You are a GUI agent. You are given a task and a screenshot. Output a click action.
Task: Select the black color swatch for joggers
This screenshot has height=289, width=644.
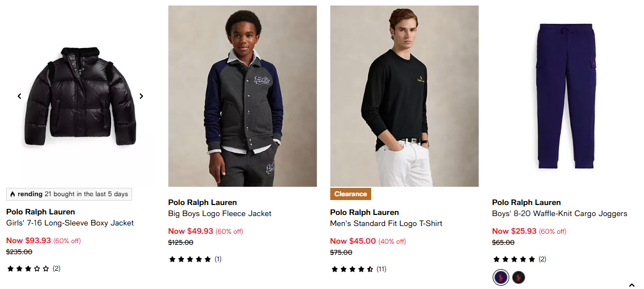(x=518, y=277)
